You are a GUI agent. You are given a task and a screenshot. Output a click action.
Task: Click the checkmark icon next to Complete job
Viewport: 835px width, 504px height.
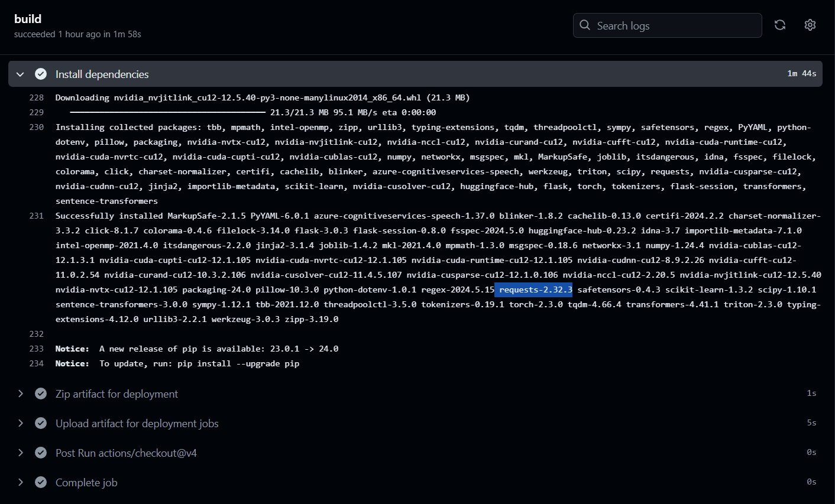point(40,482)
